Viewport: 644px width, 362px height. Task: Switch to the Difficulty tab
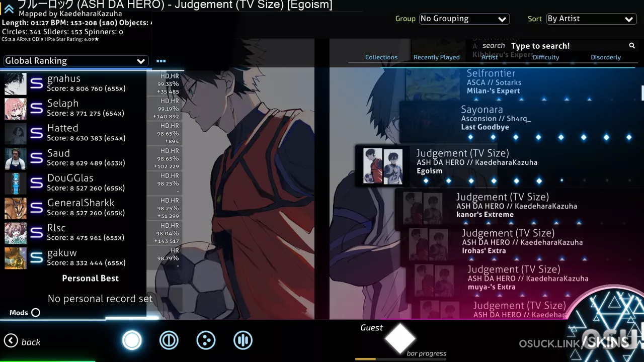click(546, 57)
